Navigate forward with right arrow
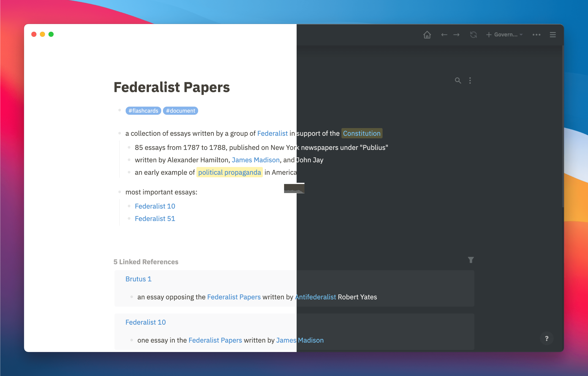 [x=456, y=35]
